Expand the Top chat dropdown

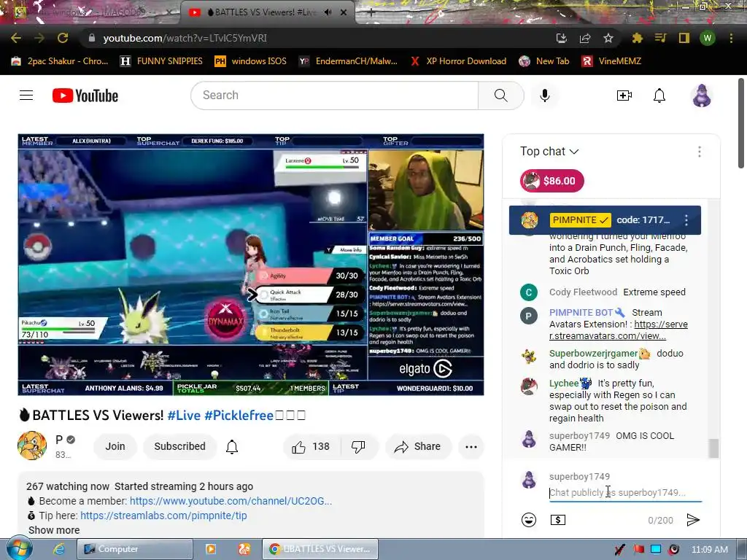[x=549, y=152]
